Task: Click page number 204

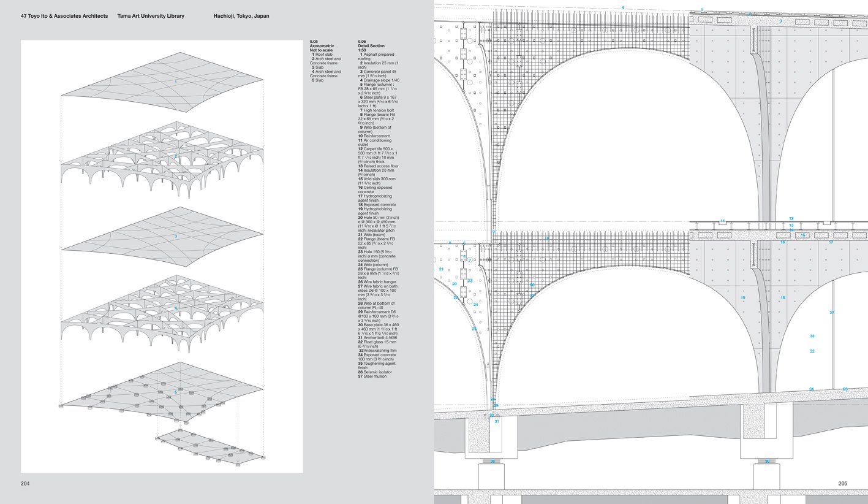Action: (25, 484)
